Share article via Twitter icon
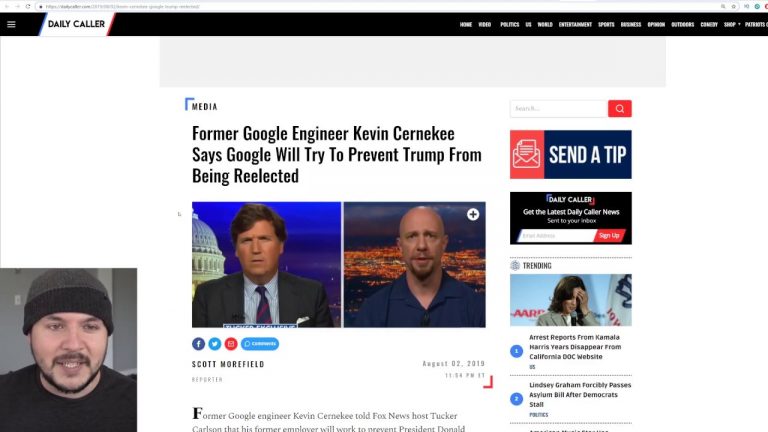768x432 pixels. [215, 344]
